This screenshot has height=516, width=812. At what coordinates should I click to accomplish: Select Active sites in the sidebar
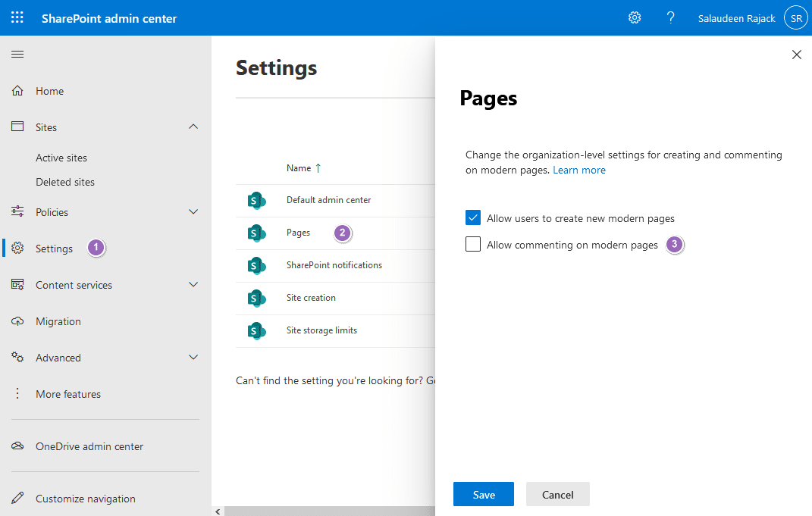pyautogui.click(x=61, y=157)
